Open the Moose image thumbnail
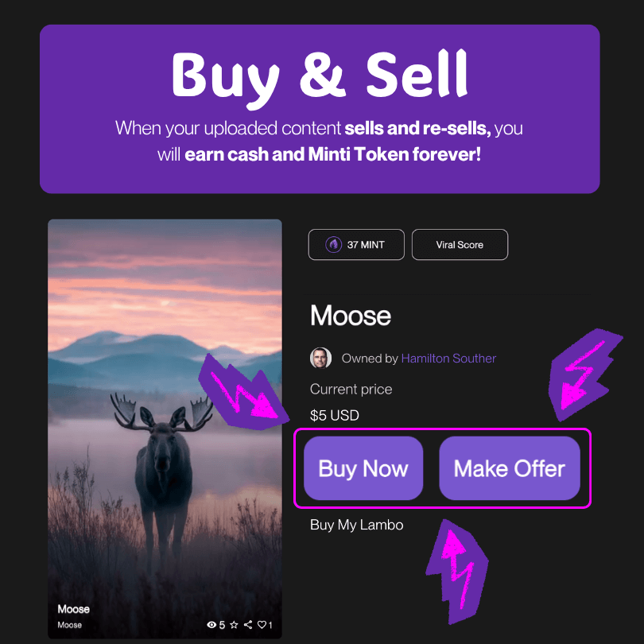 [165, 429]
